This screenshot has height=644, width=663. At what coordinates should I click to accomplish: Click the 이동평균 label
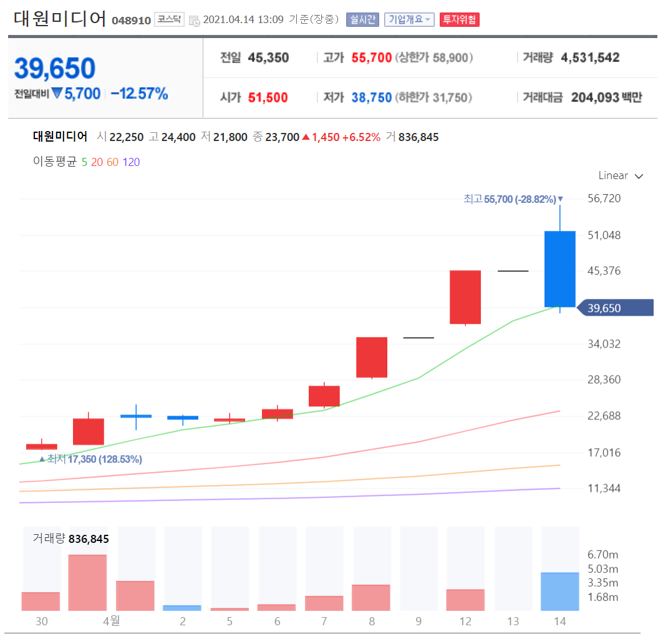click(x=55, y=162)
